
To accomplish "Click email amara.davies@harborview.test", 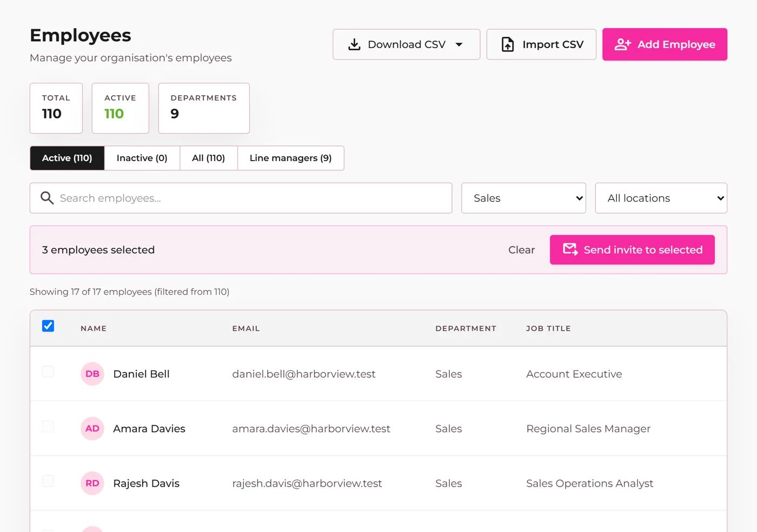I will coord(311,428).
